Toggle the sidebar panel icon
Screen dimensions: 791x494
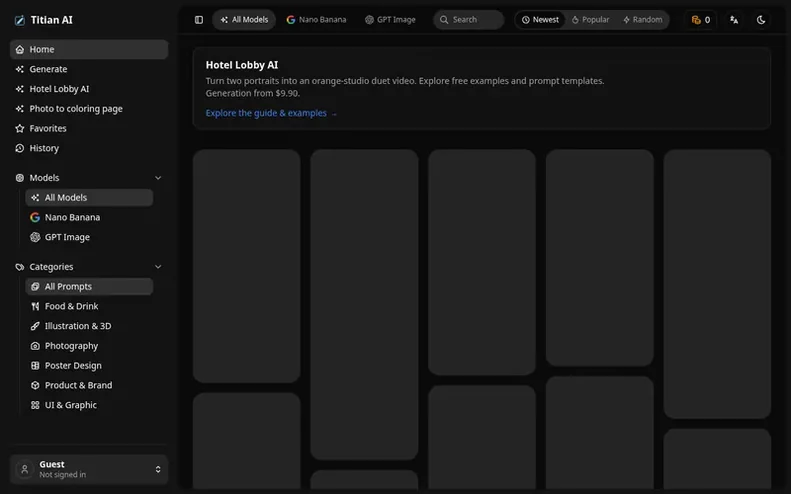(x=199, y=20)
